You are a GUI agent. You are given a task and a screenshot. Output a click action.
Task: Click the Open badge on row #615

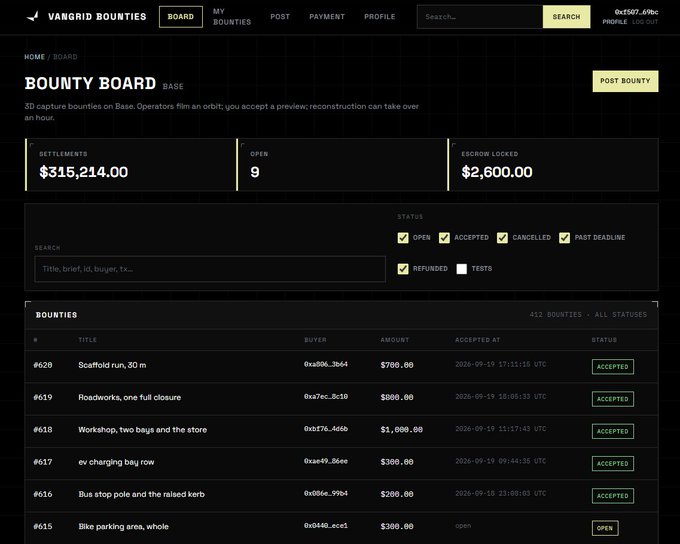coord(605,528)
